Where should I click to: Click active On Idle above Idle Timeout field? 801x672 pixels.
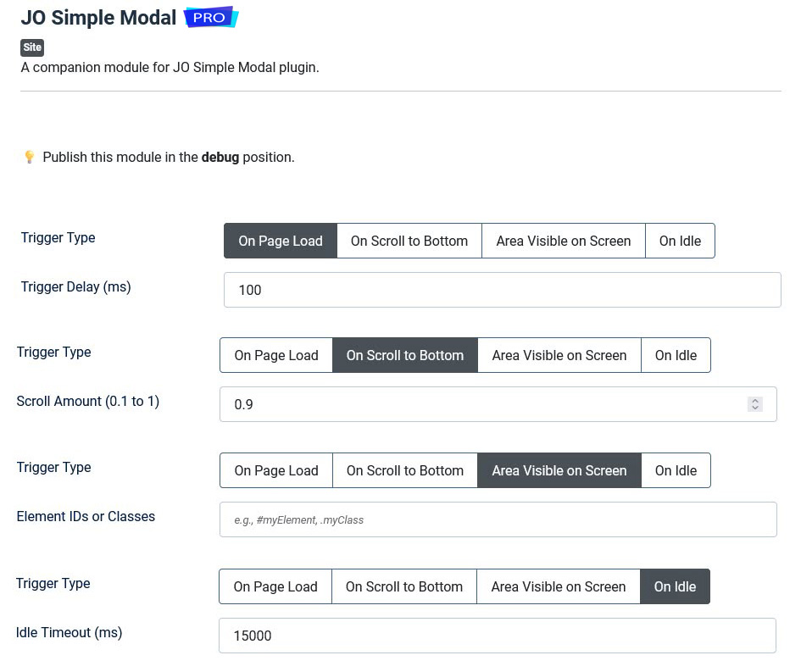(675, 586)
